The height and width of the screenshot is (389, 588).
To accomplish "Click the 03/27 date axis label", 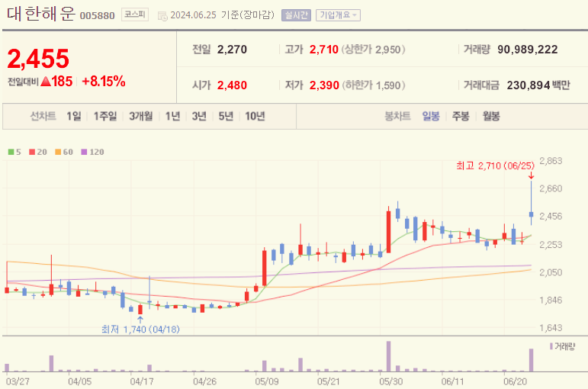I will tap(18, 381).
